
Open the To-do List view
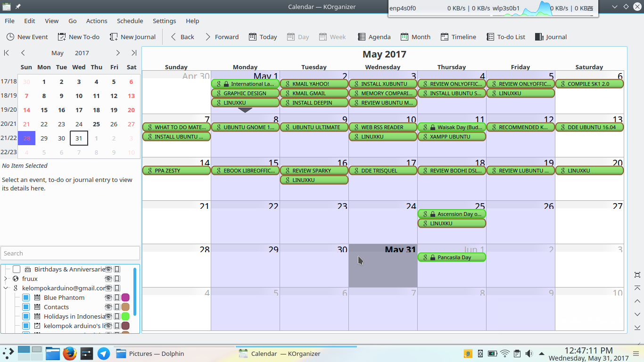[505, 37]
